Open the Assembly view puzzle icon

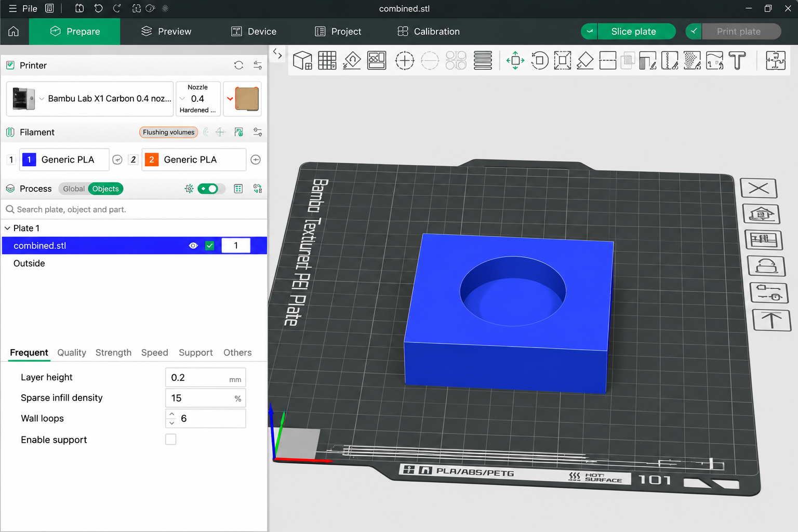click(x=776, y=60)
